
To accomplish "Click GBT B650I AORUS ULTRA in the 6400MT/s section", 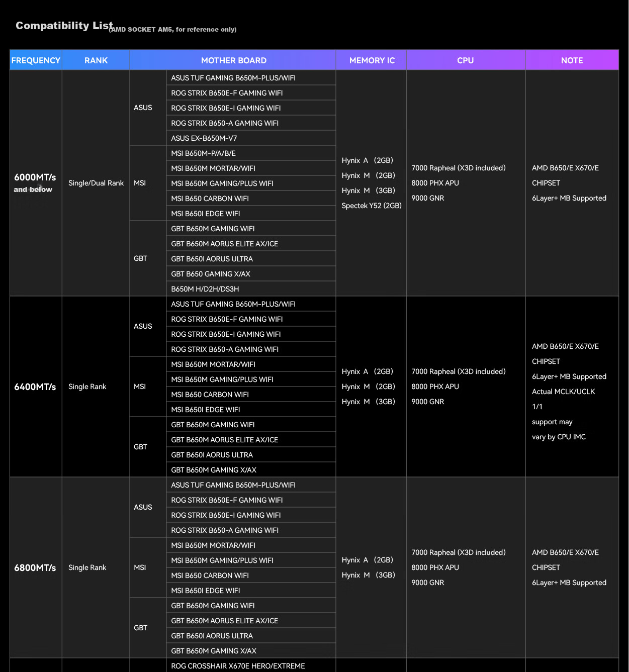I will 251,455.
